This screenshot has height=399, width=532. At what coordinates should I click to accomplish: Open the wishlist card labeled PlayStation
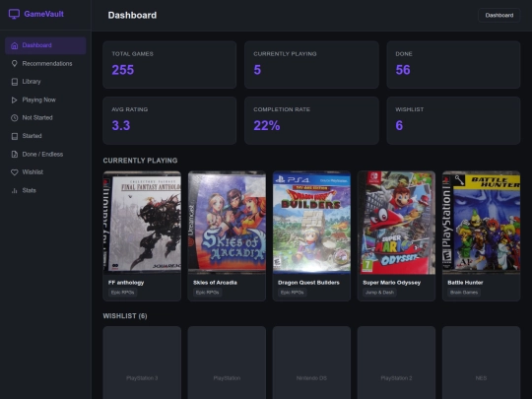227,363
